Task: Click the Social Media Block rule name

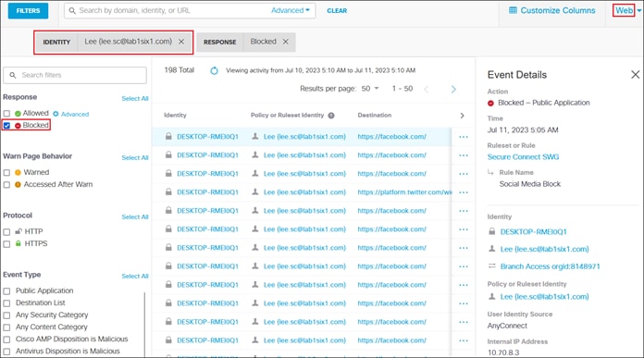Action: coord(530,184)
